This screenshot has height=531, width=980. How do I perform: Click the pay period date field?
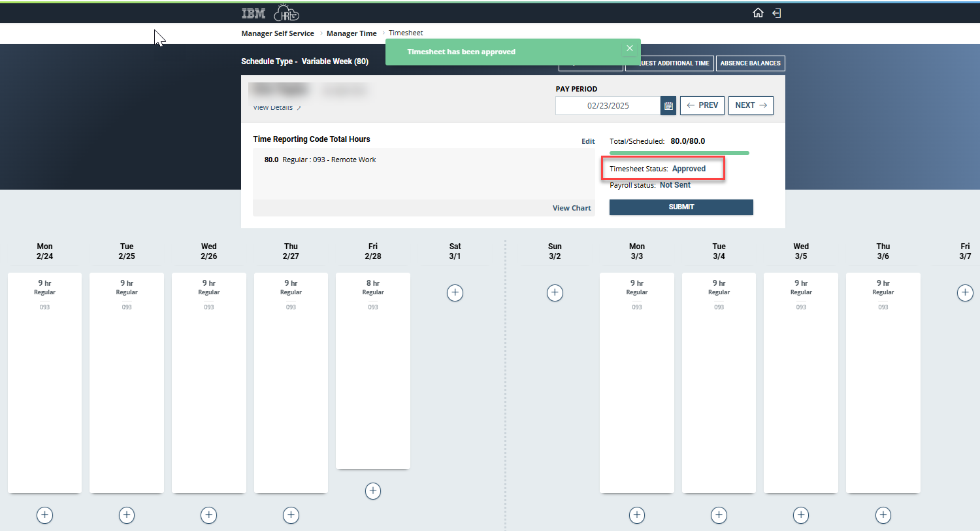(608, 105)
